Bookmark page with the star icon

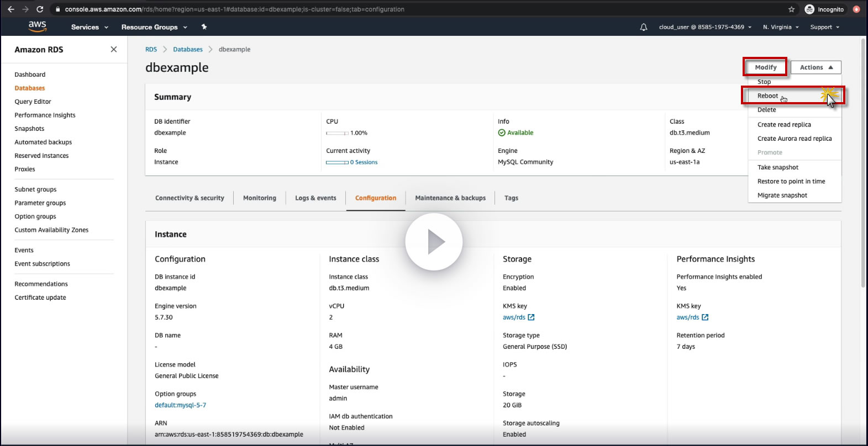point(791,9)
